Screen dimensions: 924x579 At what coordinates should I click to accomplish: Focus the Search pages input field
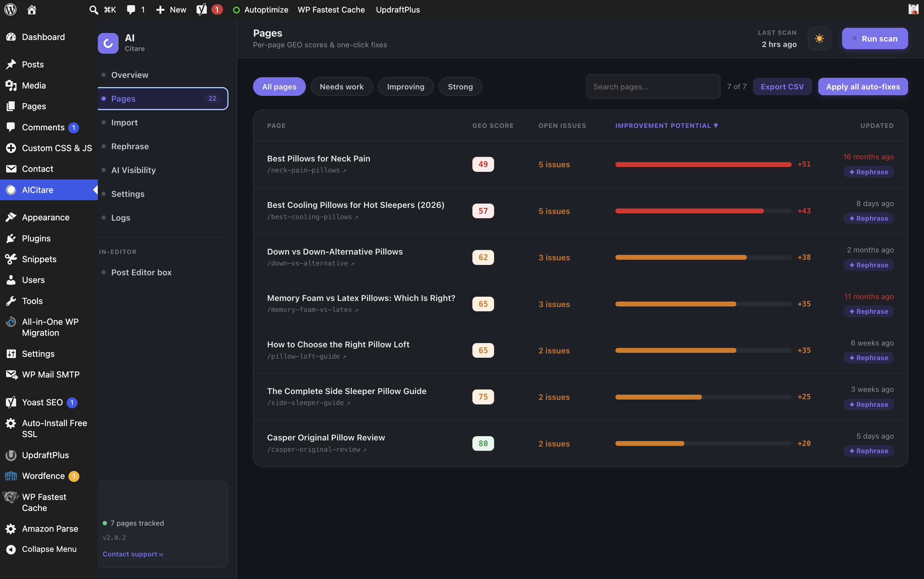click(653, 87)
